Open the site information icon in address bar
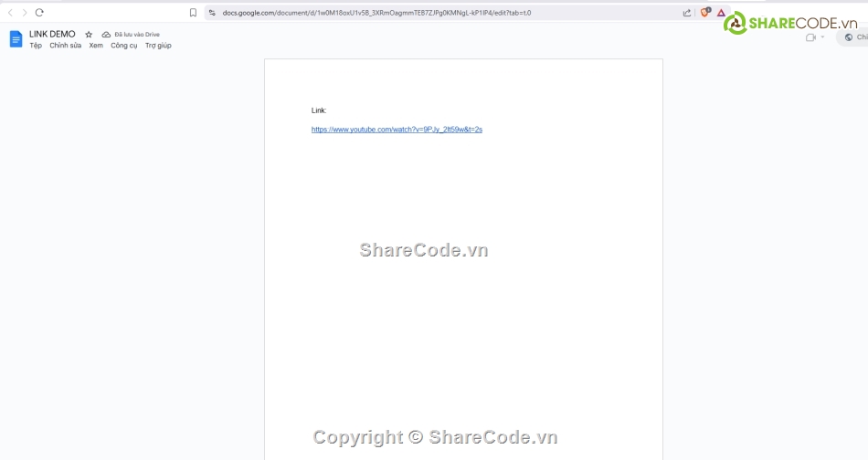 click(212, 13)
